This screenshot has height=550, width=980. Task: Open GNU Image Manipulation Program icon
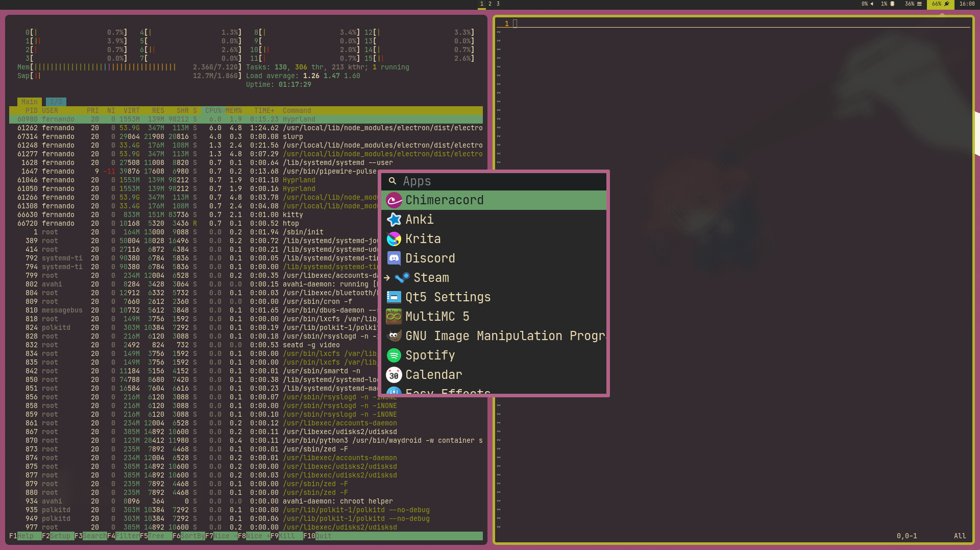click(394, 336)
